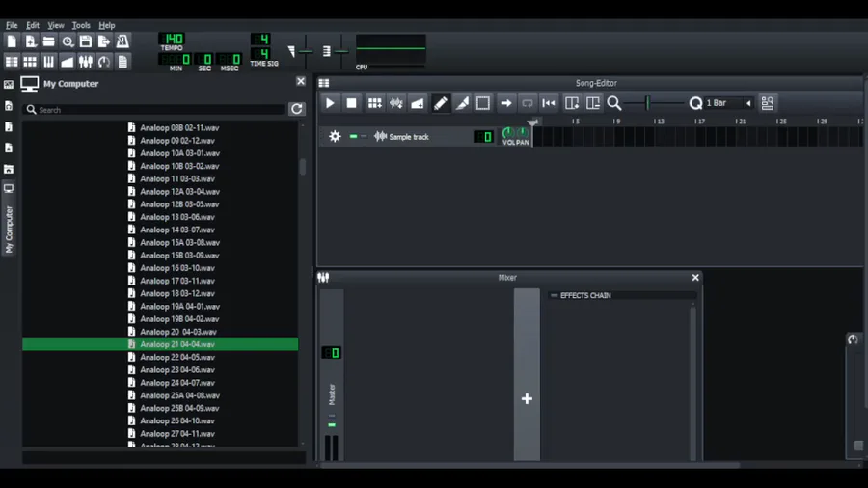Show the Piano Roll from main toolbar
868x488 pixels.
(x=49, y=62)
